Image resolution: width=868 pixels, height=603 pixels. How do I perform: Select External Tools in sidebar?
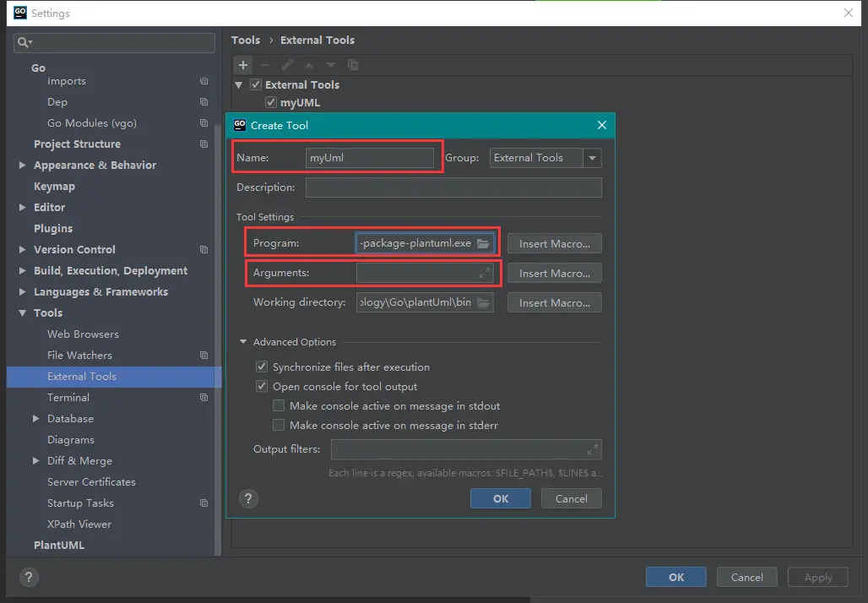(x=114, y=377)
